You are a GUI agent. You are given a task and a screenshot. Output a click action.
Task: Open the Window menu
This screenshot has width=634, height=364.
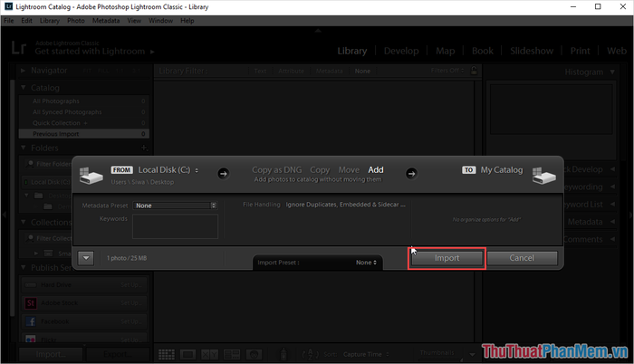(160, 21)
